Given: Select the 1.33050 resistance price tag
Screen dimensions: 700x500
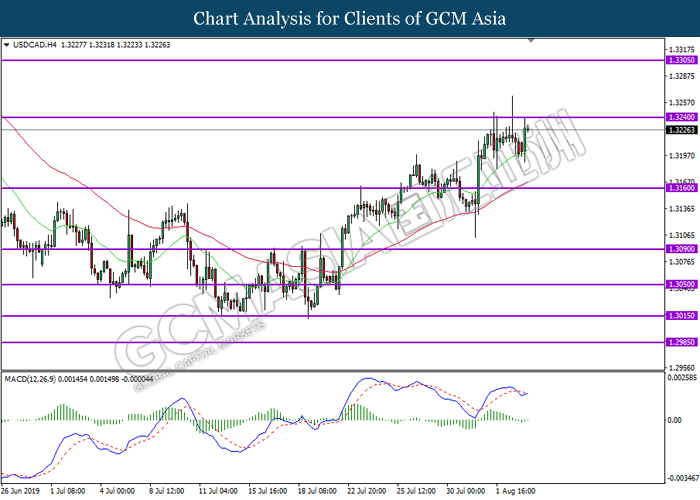Looking at the screenshot, I should tap(681, 60).
